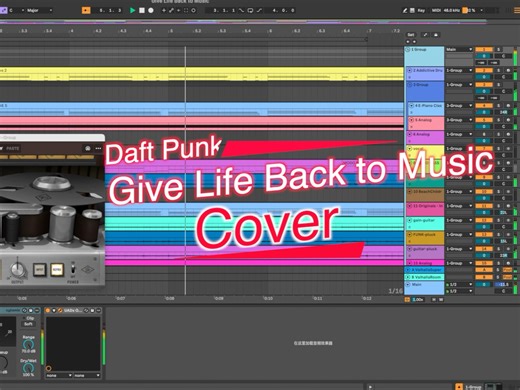520x390 pixels.
Task: Open Main track master out dropdown below cue
Action: click(459, 291)
